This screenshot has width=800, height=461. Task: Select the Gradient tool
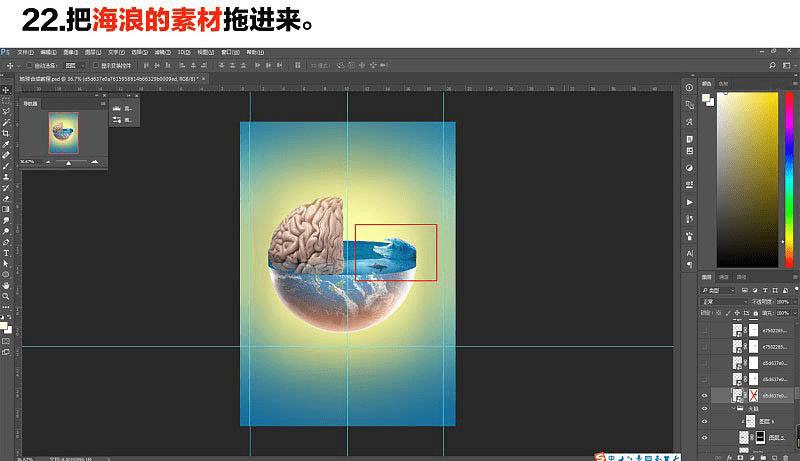[x=6, y=209]
